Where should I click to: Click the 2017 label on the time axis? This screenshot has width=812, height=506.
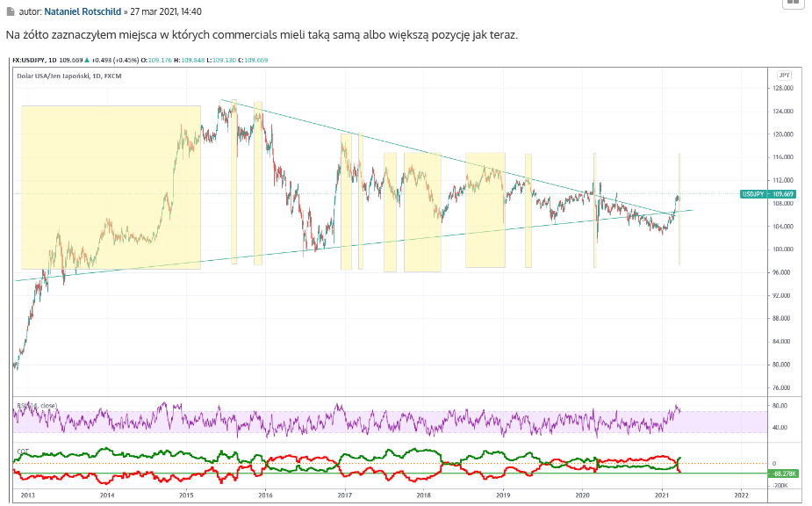tap(345, 495)
